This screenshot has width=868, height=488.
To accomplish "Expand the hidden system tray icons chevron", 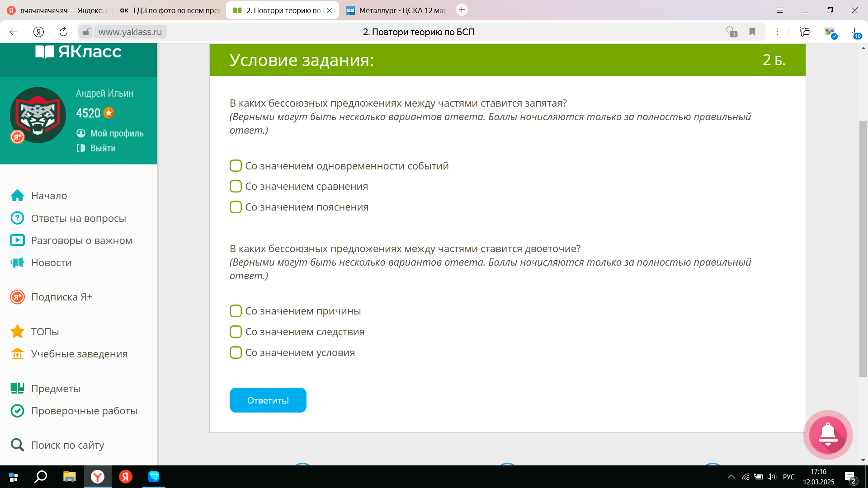I will pos(731,477).
